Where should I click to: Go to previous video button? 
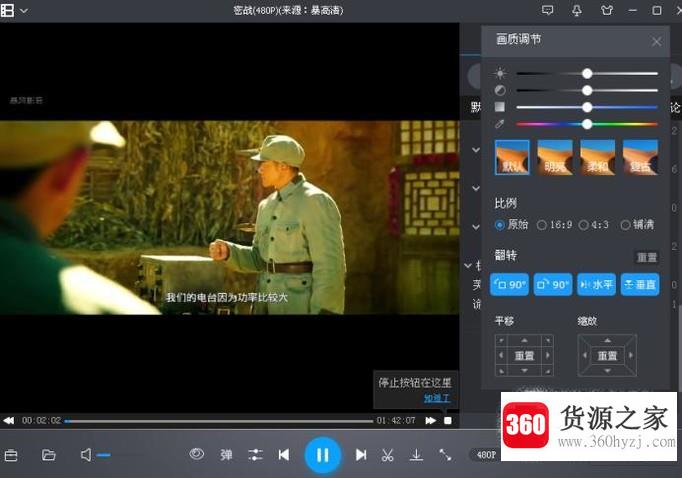click(284, 455)
